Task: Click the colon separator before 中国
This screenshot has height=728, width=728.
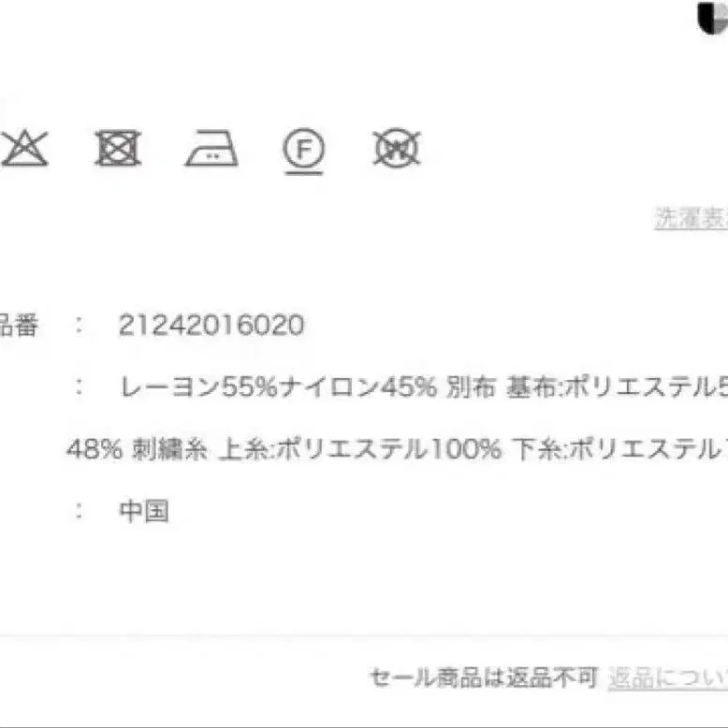Action: pos(80,511)
